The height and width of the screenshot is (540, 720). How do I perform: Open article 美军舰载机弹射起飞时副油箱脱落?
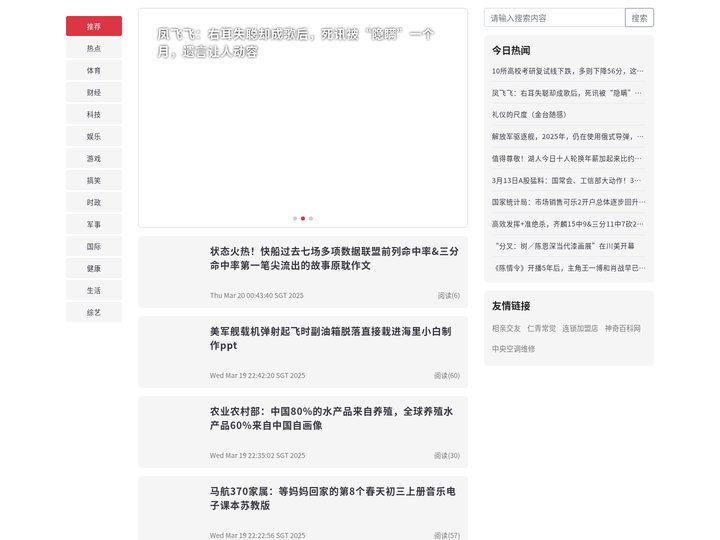click(x=331, y=338)
